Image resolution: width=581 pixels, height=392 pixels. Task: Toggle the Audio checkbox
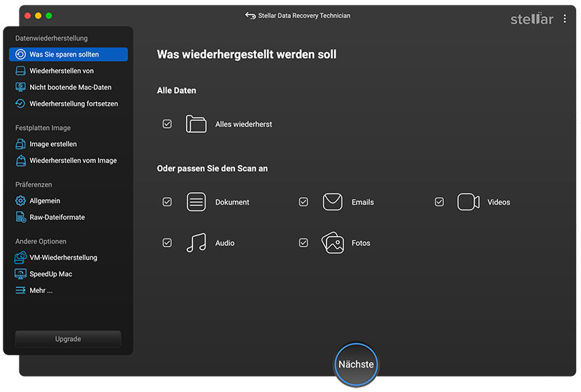(x=167, y=243)
